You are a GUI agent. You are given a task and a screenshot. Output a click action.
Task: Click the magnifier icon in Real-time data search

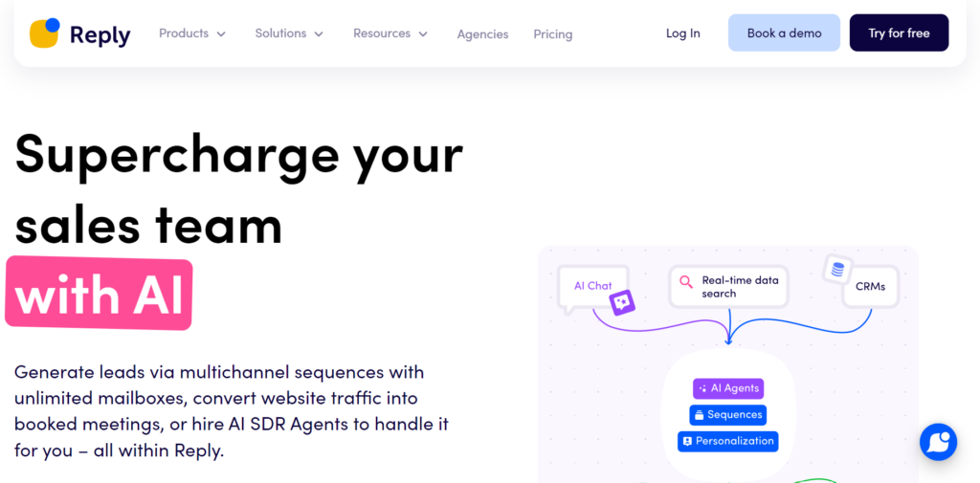tap(686, 282)
